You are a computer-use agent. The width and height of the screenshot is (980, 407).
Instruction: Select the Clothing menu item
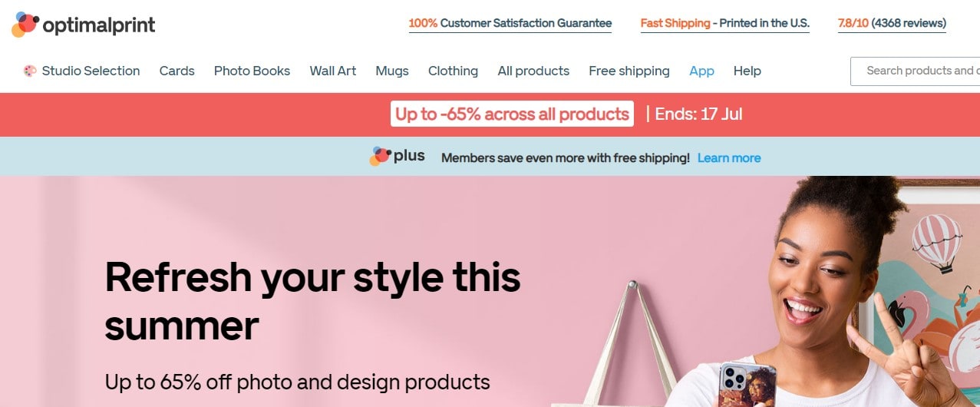click(x=453, y=71)
